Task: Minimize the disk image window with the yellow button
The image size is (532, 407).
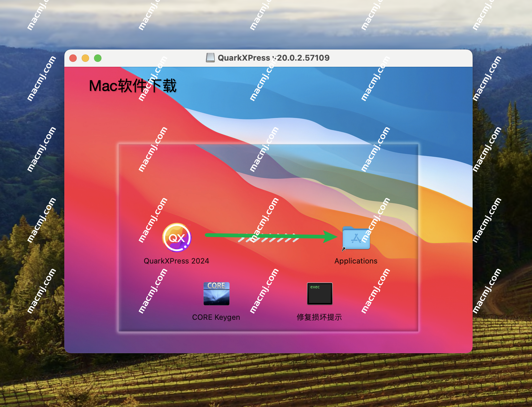Action: tap(85, 58)
